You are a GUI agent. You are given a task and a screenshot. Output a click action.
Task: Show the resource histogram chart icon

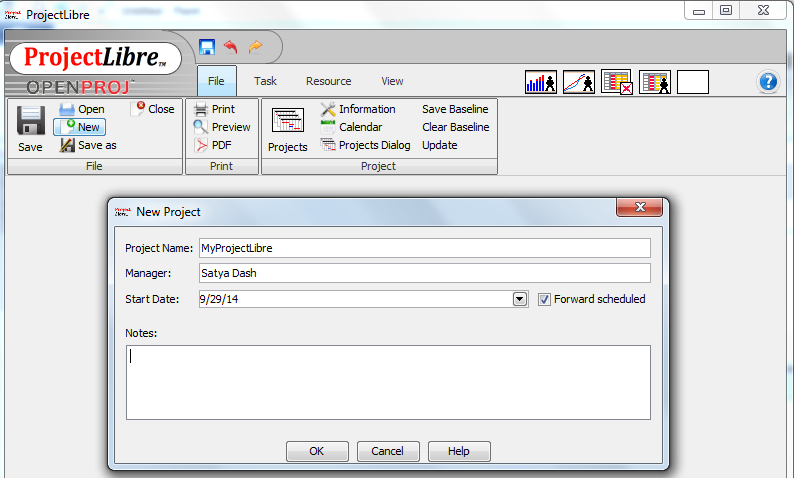pos(541,82)
